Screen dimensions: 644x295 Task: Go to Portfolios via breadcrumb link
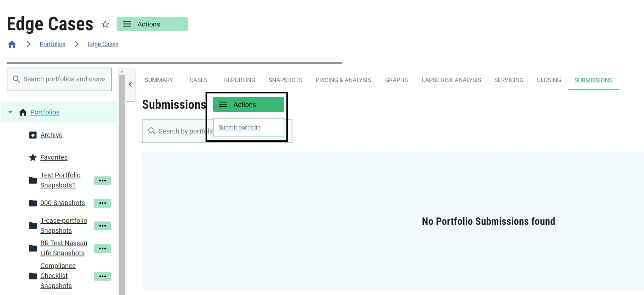point(52,44)
